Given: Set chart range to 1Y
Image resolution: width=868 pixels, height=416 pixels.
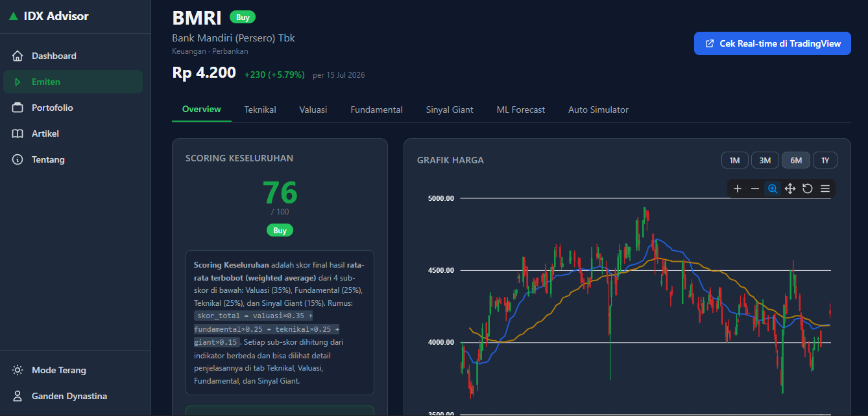Looking at the screenshot, I should tap(825, 160).
